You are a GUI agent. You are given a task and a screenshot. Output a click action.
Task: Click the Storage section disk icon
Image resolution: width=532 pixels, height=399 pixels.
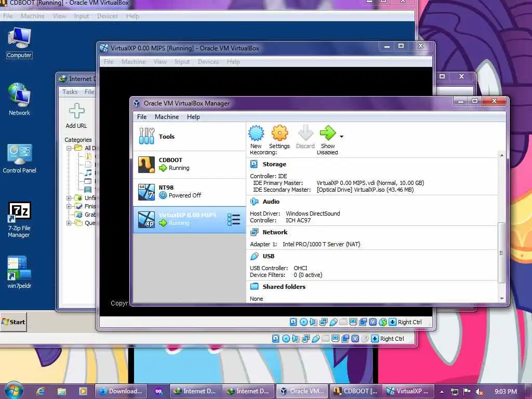click(x=254, y=164)
